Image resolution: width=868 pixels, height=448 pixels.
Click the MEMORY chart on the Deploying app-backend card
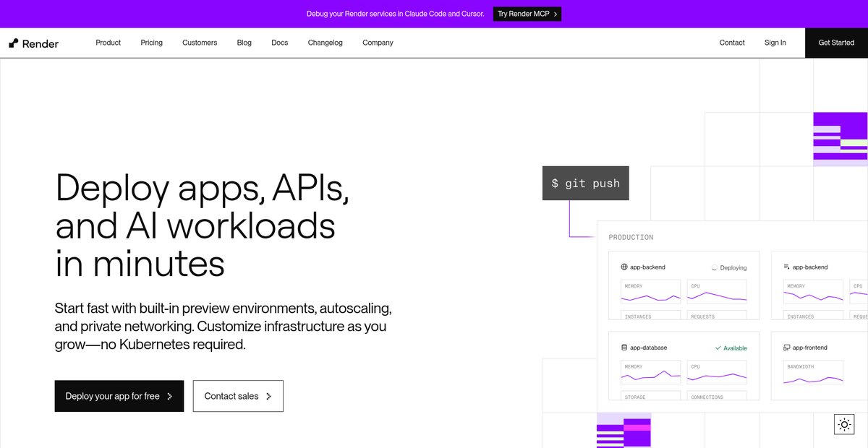pos(651,291)
